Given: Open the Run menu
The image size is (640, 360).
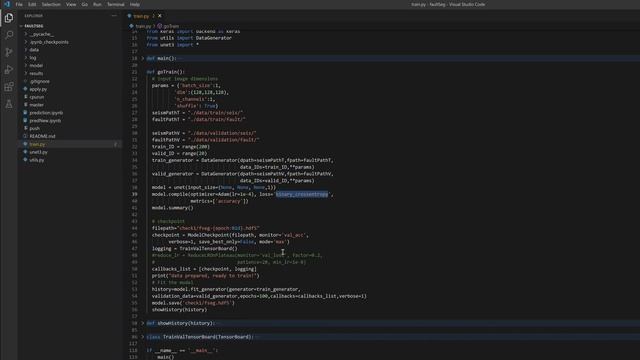Looking at the screenshot, I should click(97, 4).
